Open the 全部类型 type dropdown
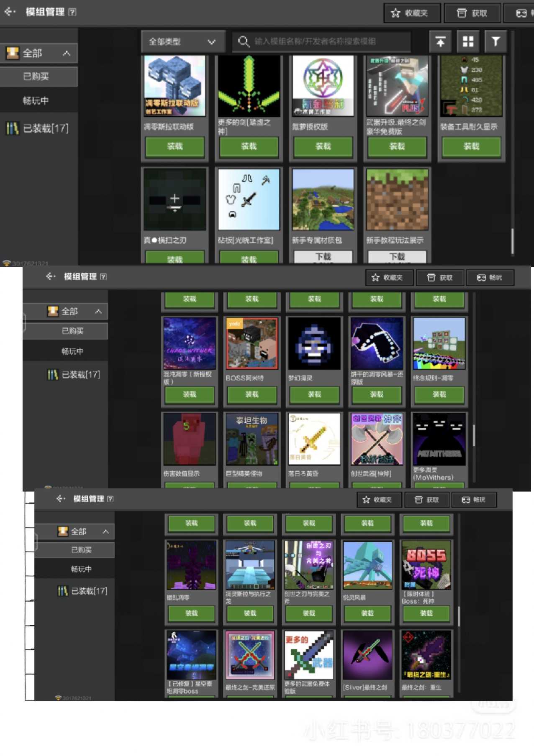The height and width of the screenshot is (756, 534). [182, 41]
